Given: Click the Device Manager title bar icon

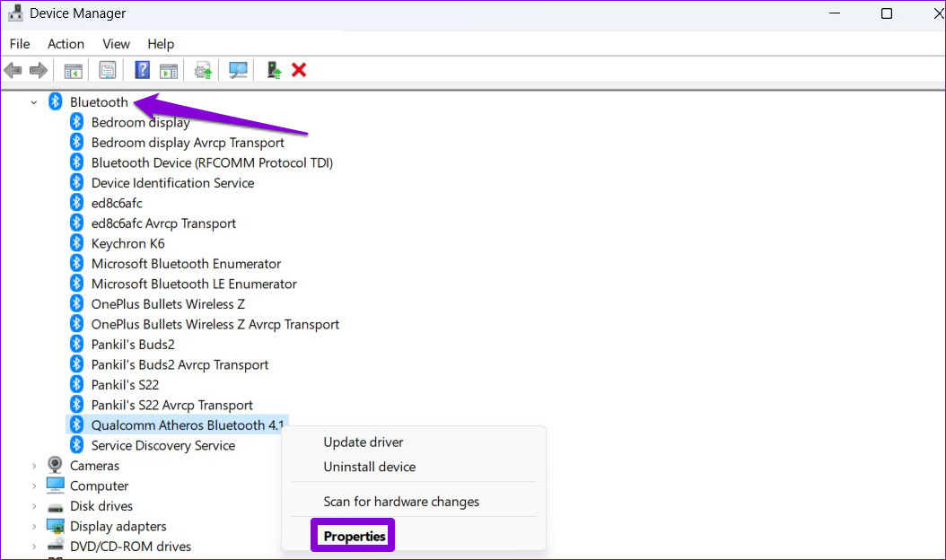Looking at the screenshot, I should [15, 13].
